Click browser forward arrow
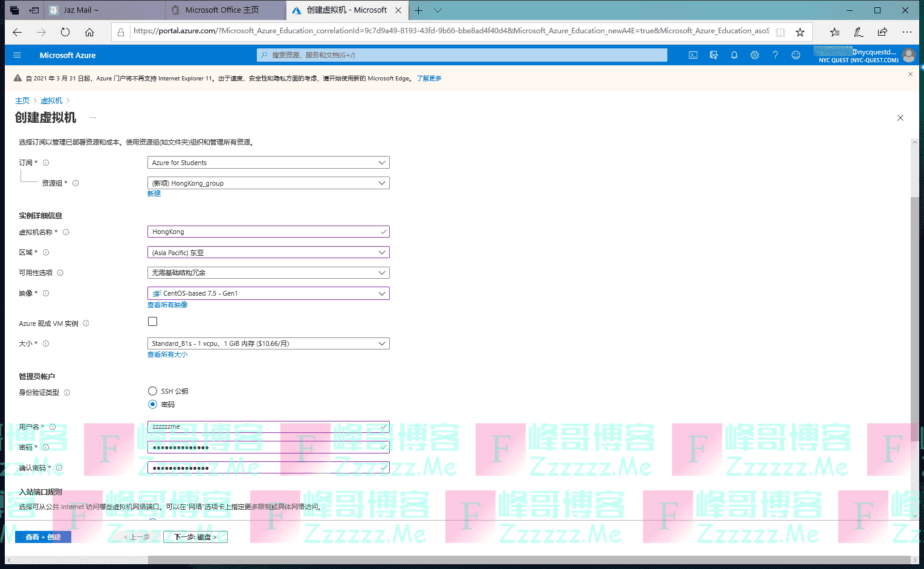 pyautogui.click(x=41, y=32)
